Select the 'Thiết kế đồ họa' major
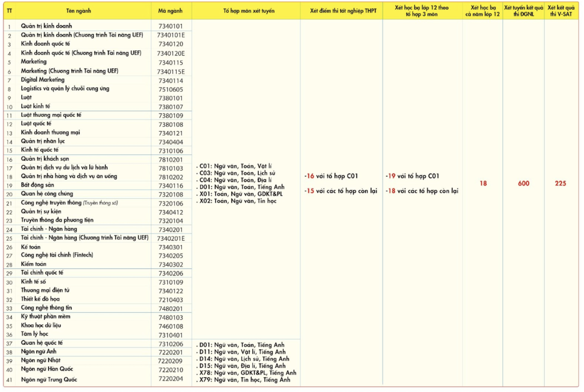The image size is (584, 392). point(40,299)
